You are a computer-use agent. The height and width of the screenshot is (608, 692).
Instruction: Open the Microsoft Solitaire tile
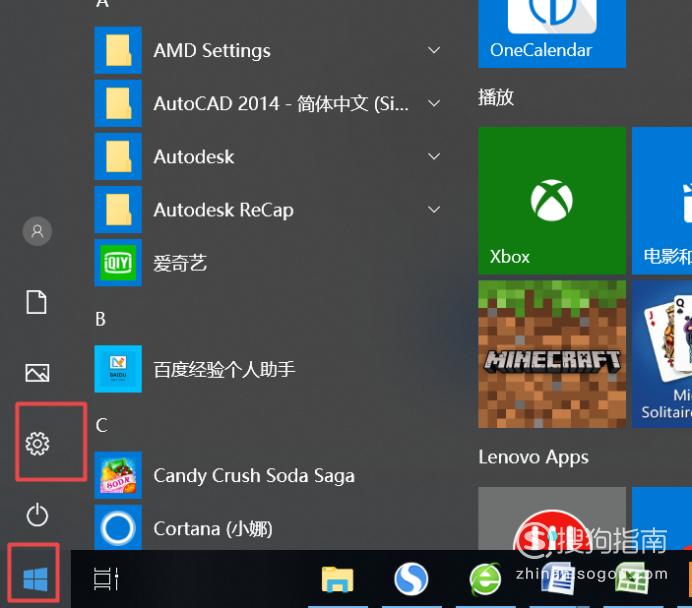click(662, 354)
